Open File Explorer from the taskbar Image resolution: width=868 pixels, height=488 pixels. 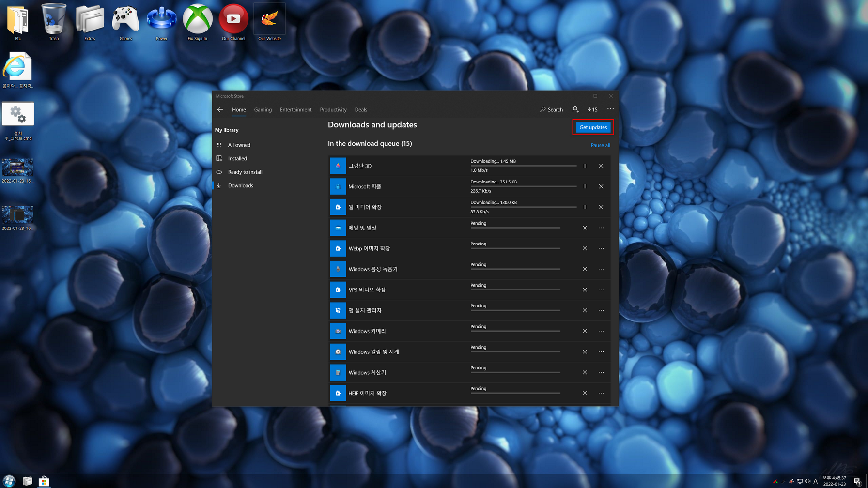click(28, 481)
